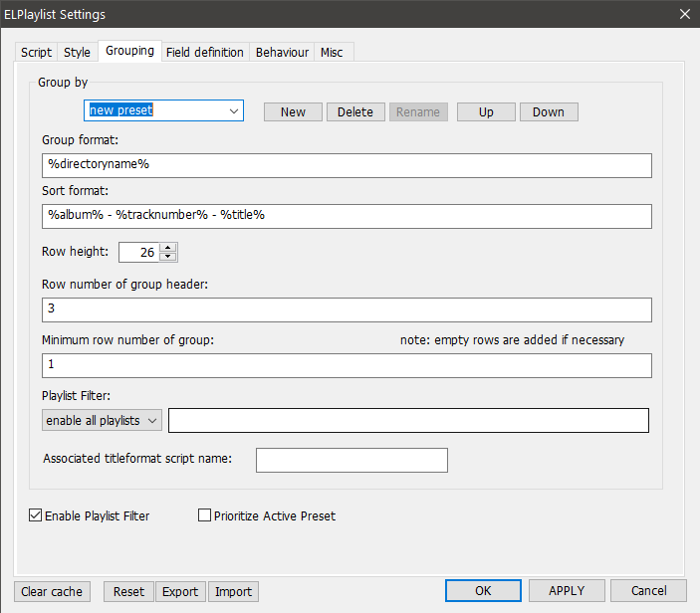Enable Prioritize Active Preset checkbox

click(205, 515)
